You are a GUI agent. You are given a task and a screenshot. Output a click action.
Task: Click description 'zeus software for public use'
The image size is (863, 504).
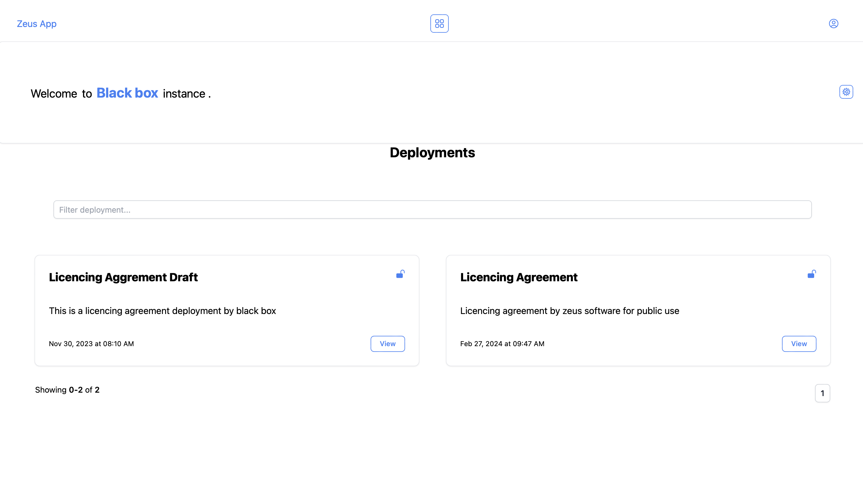(x=621, y=311)
